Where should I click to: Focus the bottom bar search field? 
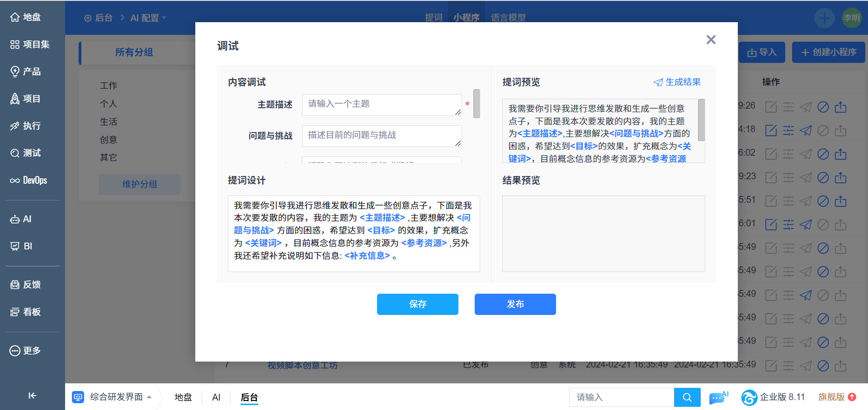[622, 397]
